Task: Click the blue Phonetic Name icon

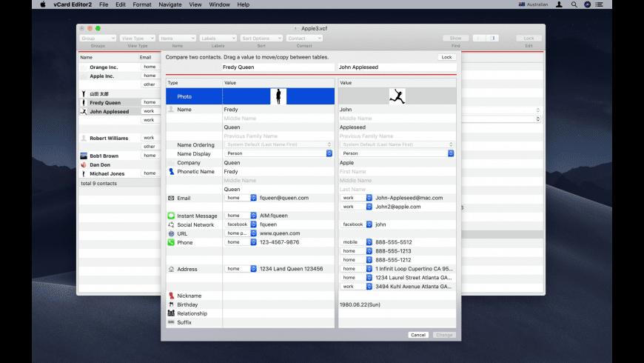Action: pos(171,171)
